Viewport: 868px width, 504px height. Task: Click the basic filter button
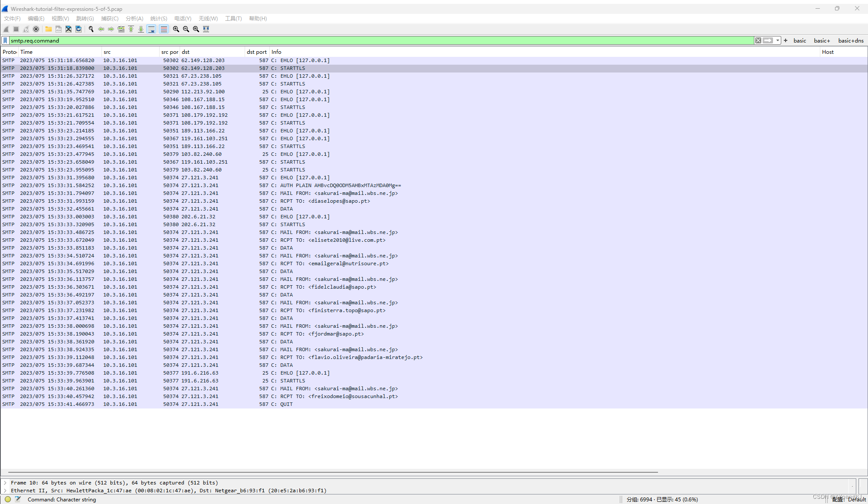pyautogui.click(x=799, y=40)
